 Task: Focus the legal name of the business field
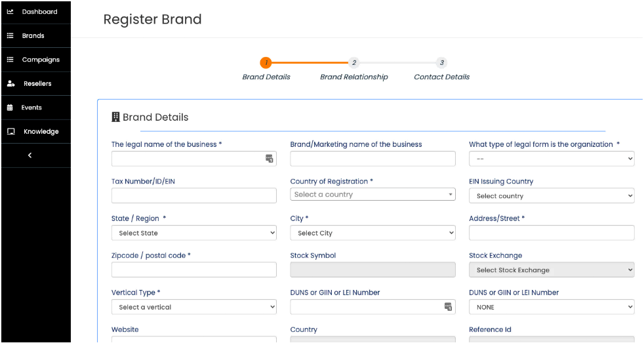pos(194,159)
